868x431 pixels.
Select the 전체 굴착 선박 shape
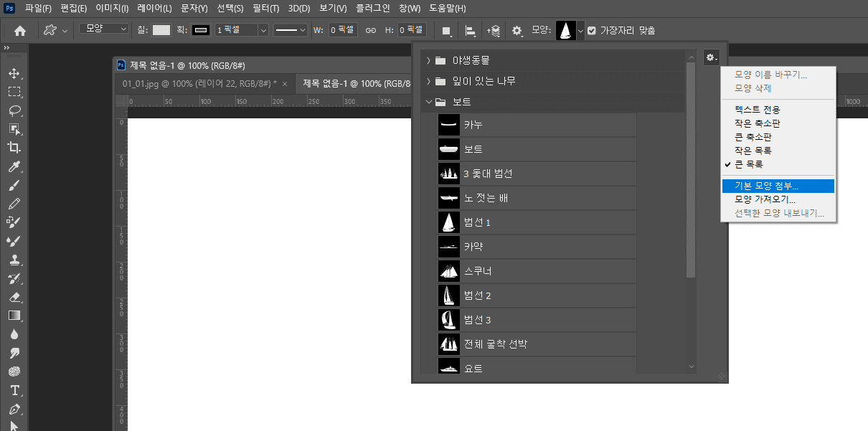point(537,344)
